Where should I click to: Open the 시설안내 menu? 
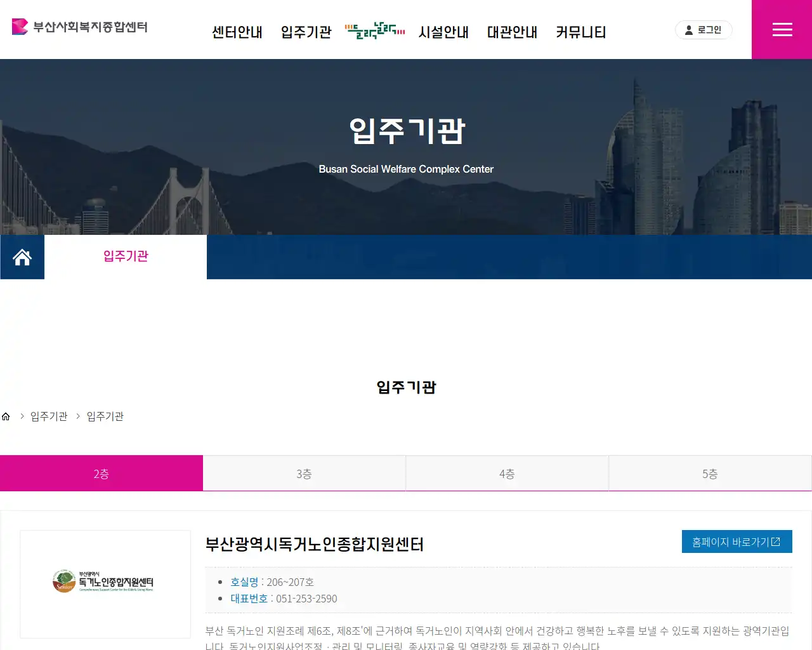tap(444, 32)
